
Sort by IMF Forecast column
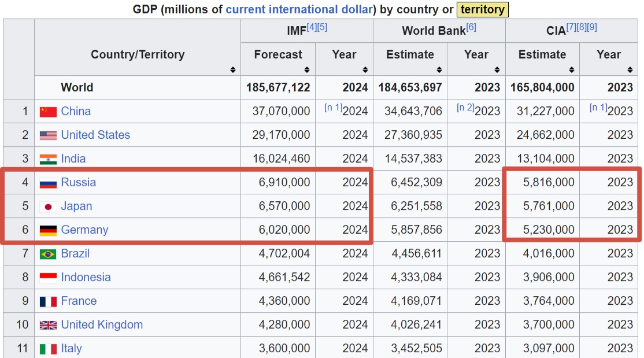click(x=307, y=70)
